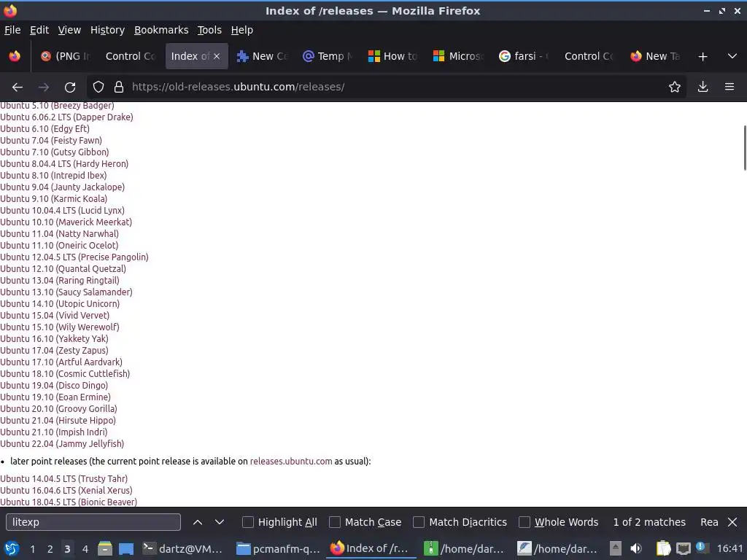Screen dimensions: 747x560
Task: Open the View menu
Action: pyautogui.click(x=69, y=30)
